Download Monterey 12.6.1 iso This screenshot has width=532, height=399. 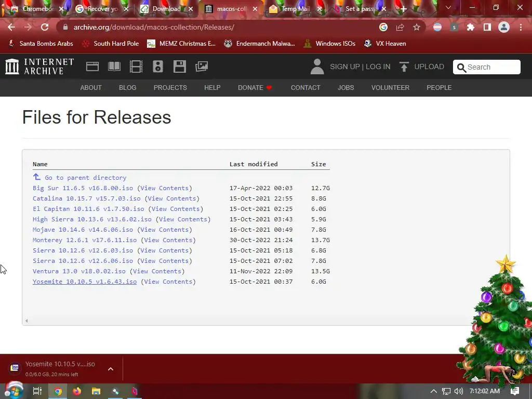(85, 240)
